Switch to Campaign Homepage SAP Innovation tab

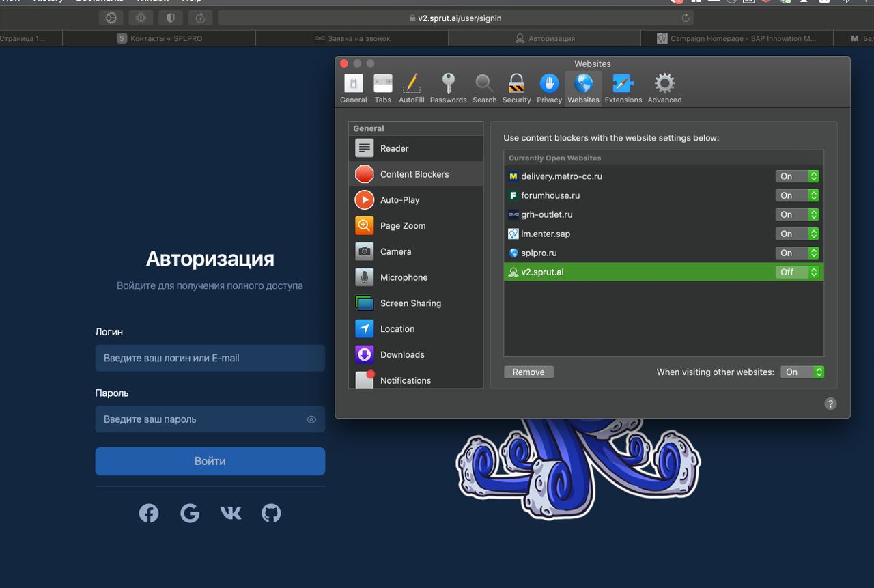pyautogui.click(x=737, y=38)
